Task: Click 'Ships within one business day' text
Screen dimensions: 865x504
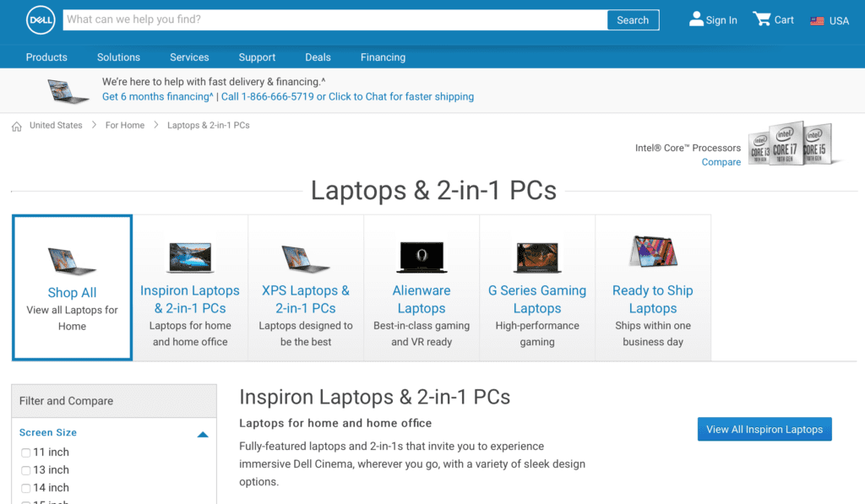Action: click(x=653, y=333)
